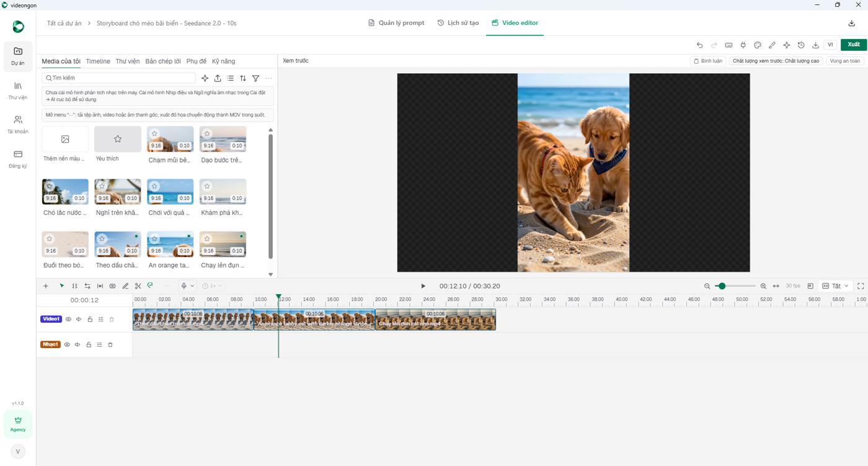Click the Tìm kiếm search field
Viewport: 868px width, 466px height.
(118, 78)
